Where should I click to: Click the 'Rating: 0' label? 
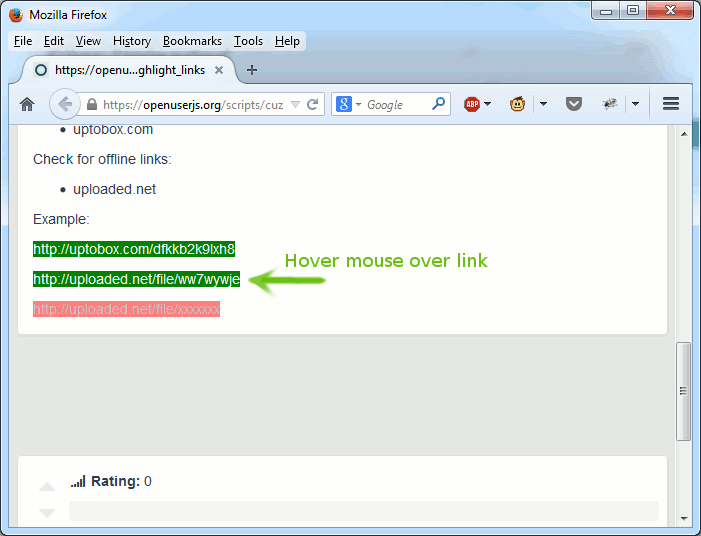pyautogui.click(x=121, y=481)
